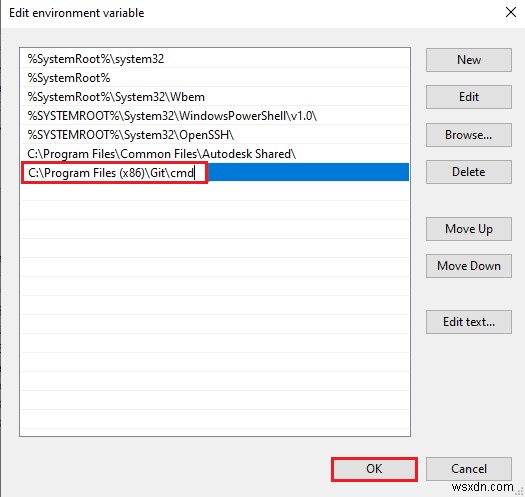The height and width of the screenshot is (497, 525).
Task: Open the Browse... folder picker
Action: pos(468,135)
